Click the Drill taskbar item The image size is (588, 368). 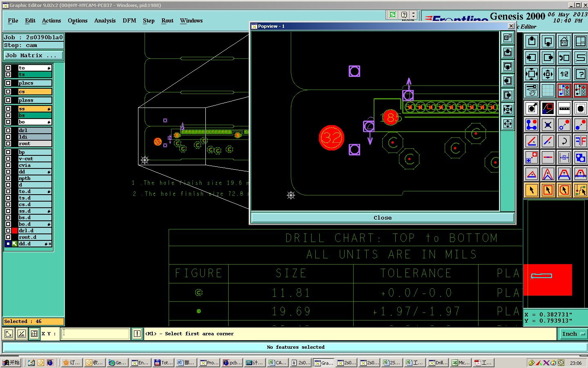[438, 363]
